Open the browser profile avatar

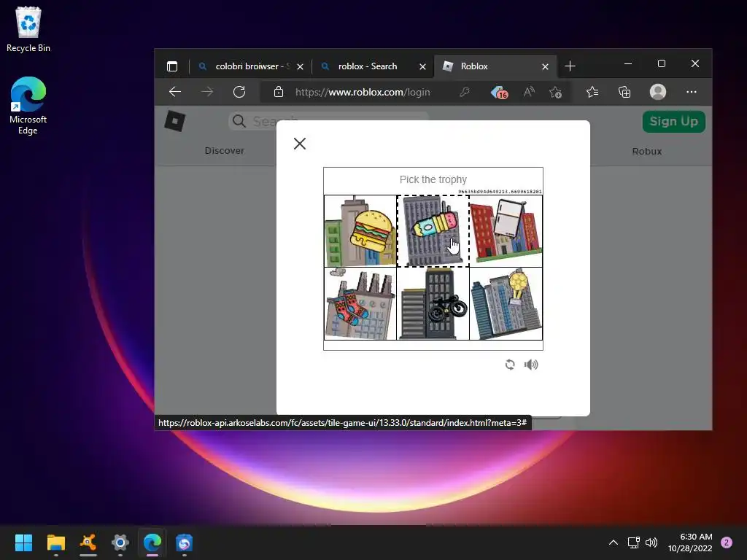[658, 92]
